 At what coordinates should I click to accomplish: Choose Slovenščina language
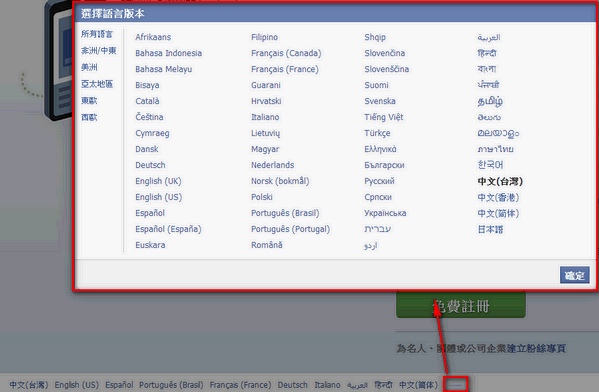[x=386, y=69]
